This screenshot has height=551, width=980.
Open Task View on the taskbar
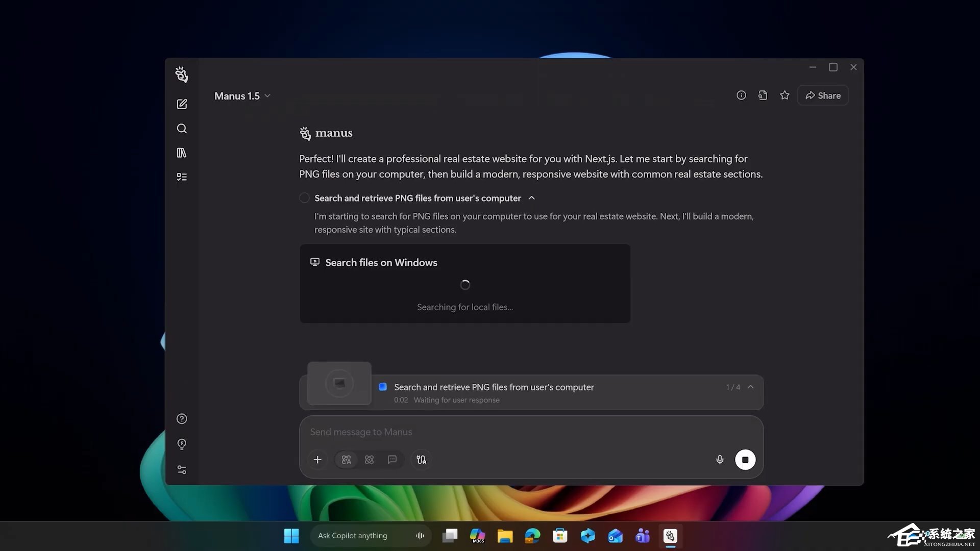[x=450, y=536]
